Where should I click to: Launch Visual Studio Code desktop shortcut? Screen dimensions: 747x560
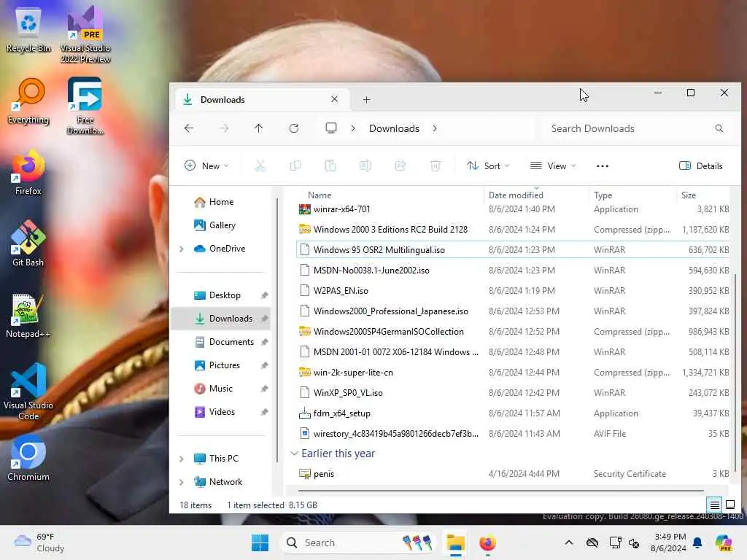coord(28,392)
